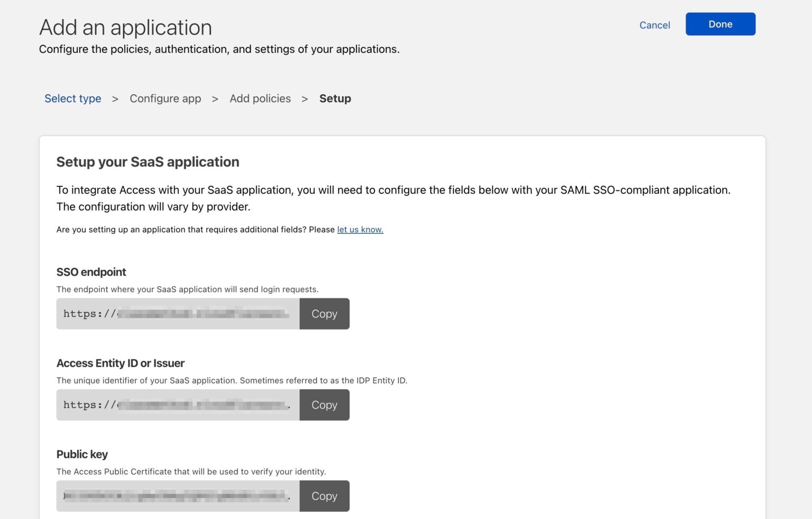Viewport: 812px width, 519px height.
Task: Click the SSO endpoint section label
Action: coord(91,271)
